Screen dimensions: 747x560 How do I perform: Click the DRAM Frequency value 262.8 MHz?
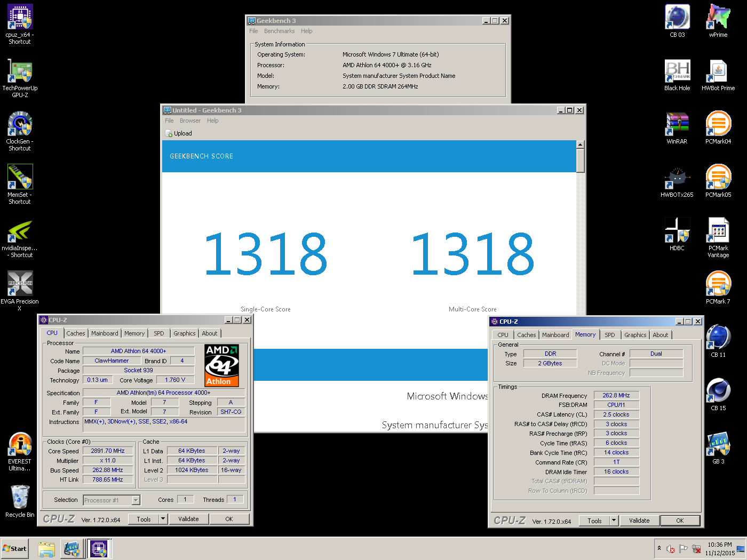(616, 395)
